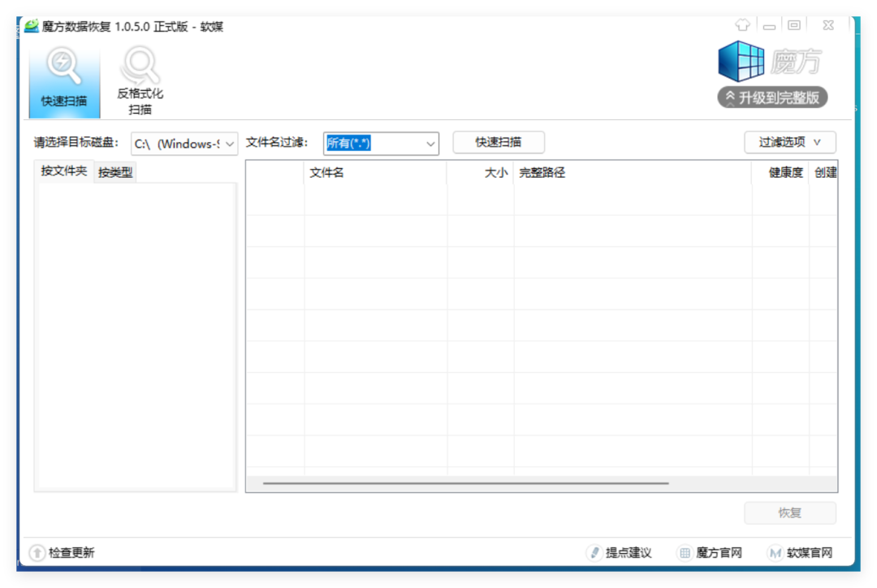The image size is (877, 588).
Task: Open the 提点建议 link text
Action: point(629,553)
